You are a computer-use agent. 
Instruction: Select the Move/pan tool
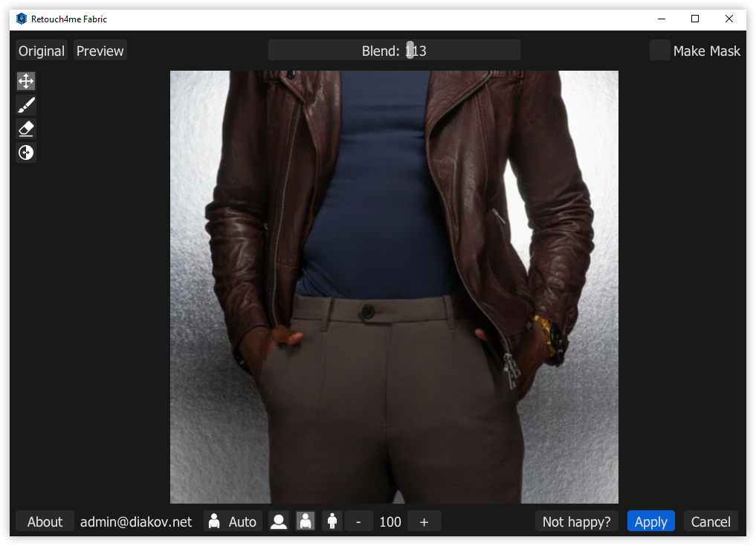pyautogui.click(x=26, y=81)
